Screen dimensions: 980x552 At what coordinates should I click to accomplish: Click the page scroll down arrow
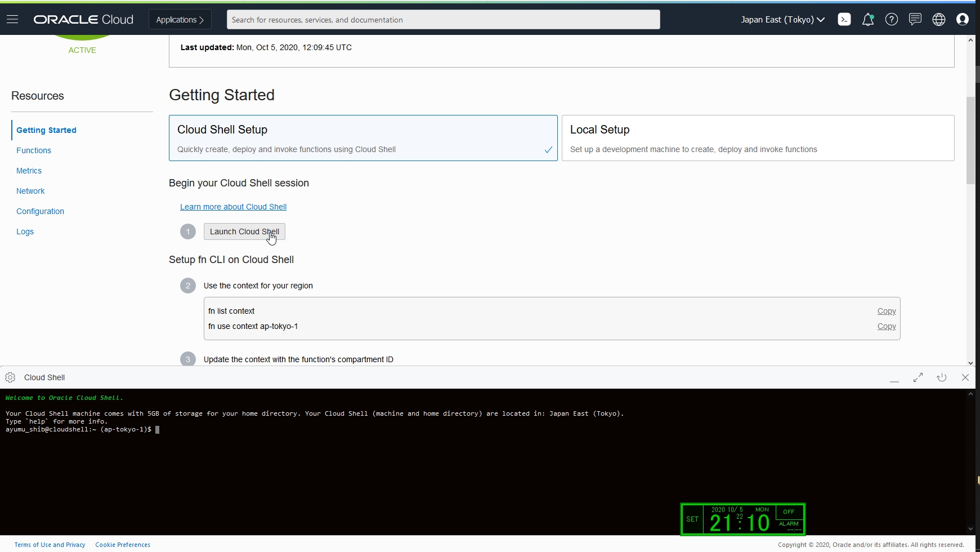point(970,363)
